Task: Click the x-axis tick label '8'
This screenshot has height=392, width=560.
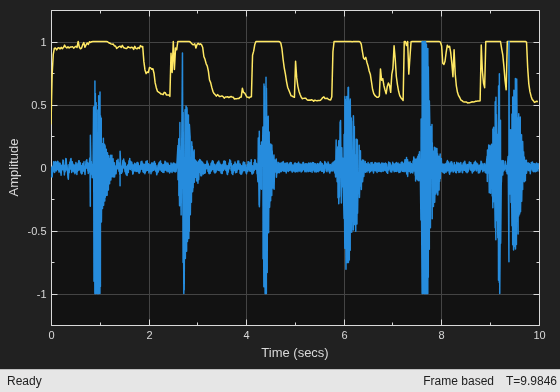Action: tap(441, 335)
